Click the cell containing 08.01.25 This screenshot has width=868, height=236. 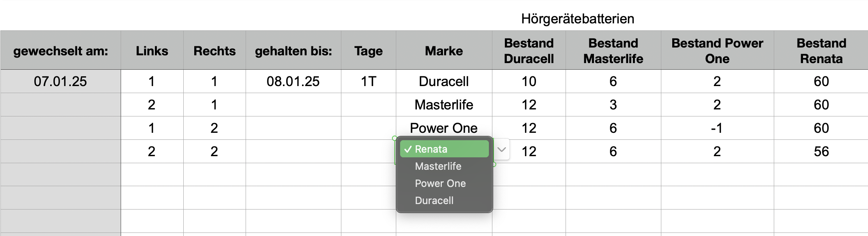click(x=293, y=81)
